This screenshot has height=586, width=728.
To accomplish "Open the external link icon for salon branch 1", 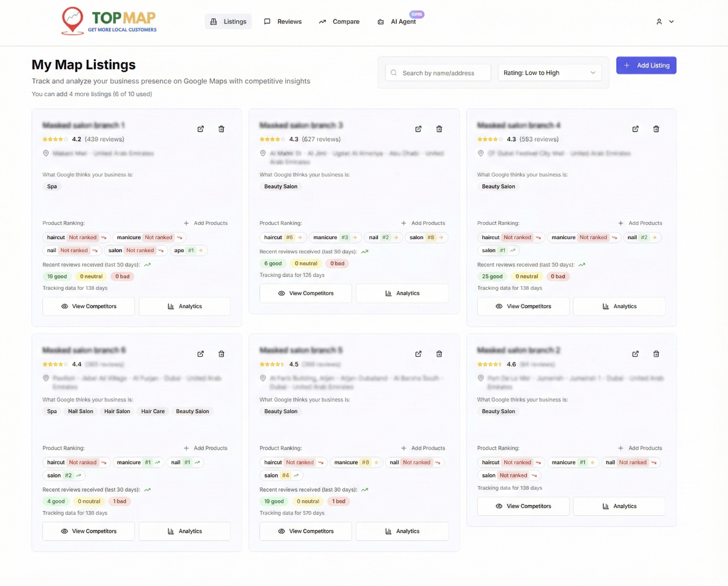I will pos(200,129).
